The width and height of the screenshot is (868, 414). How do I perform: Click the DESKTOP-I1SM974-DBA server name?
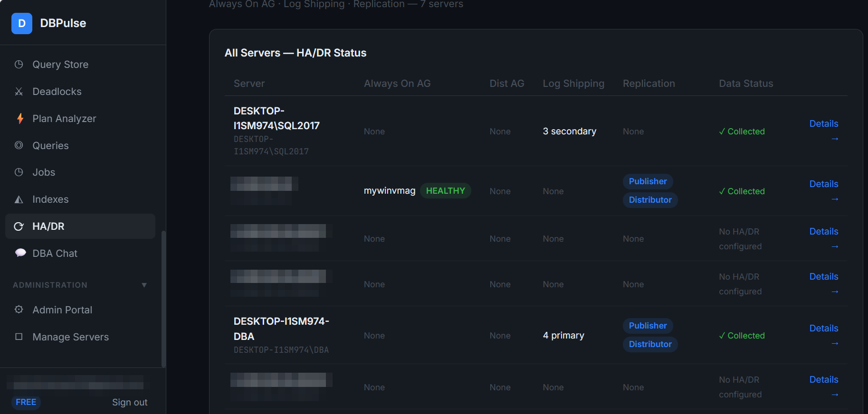[281, 329]
